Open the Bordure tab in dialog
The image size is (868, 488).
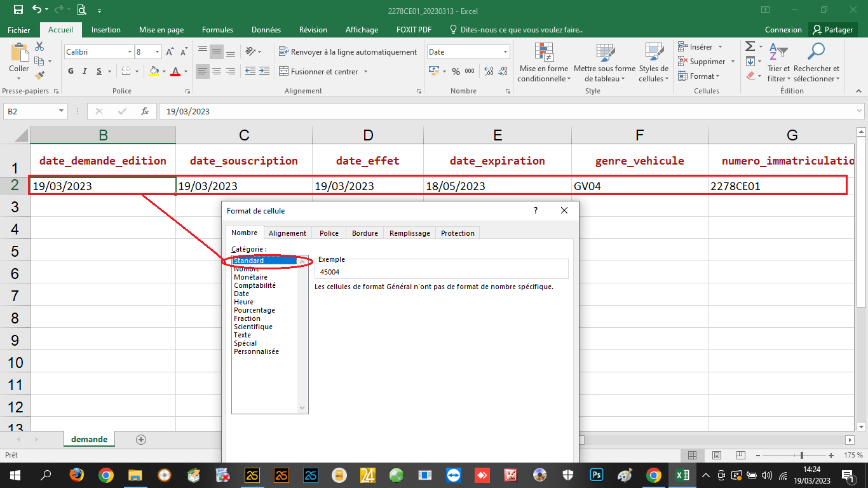point(364,233)
